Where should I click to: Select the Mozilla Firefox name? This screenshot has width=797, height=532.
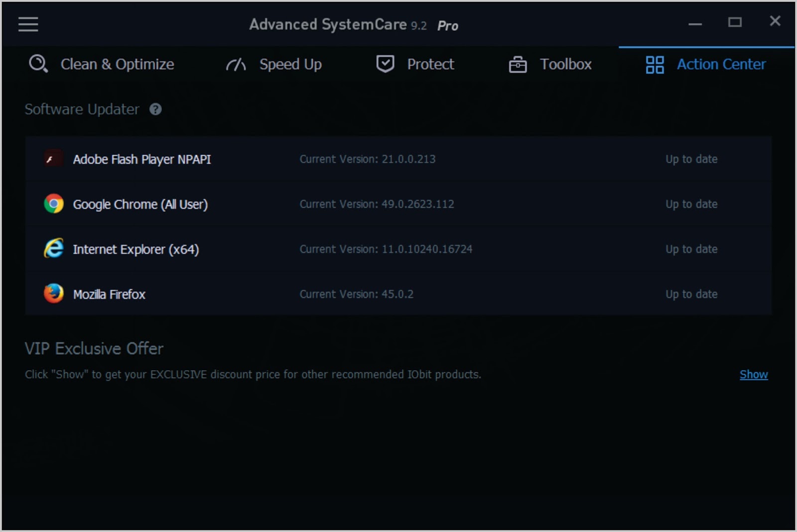pos(109,294)
